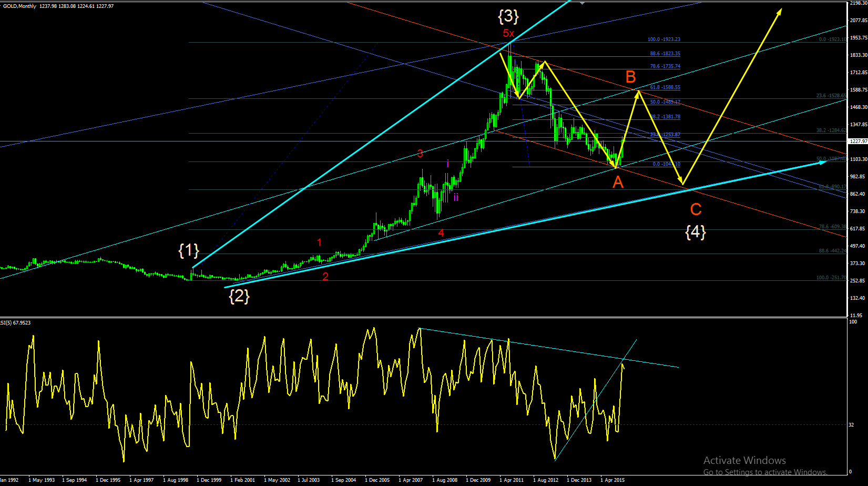Screen dimensions: 868x486
Task: Click the Fibonacci level 61.8 -1588.55 label
Action: click(x=665, y=87)
